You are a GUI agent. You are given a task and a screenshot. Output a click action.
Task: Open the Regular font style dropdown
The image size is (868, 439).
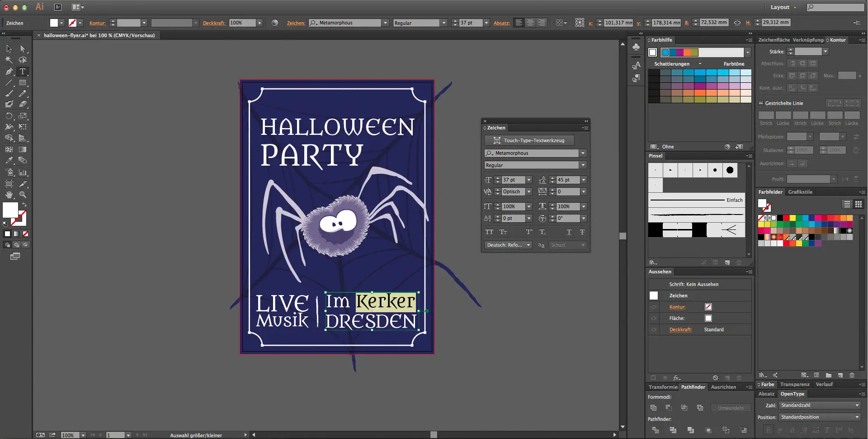pos(584,165)
